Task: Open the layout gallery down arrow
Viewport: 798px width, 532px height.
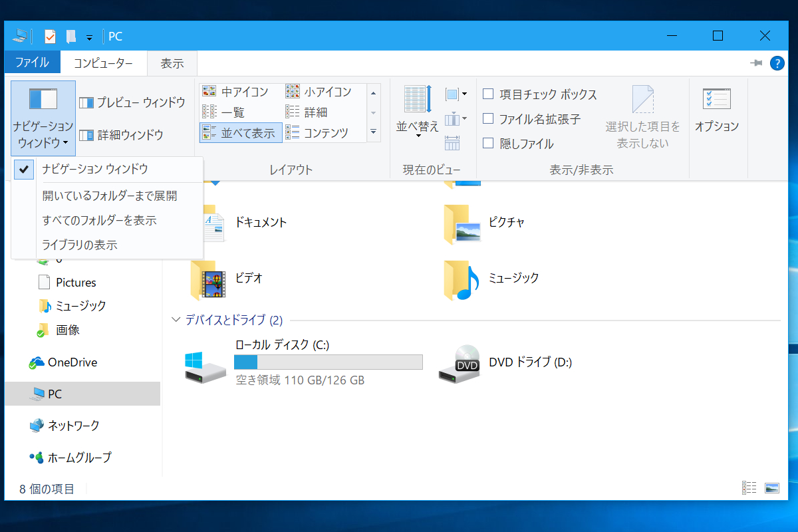Action: pyautogui.click(x=373, y=130)
